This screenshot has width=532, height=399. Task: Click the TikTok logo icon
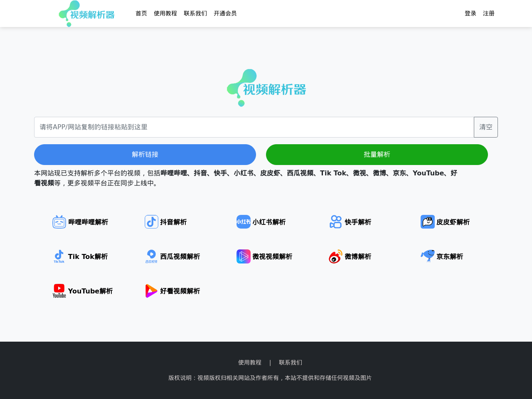point(59,256)
